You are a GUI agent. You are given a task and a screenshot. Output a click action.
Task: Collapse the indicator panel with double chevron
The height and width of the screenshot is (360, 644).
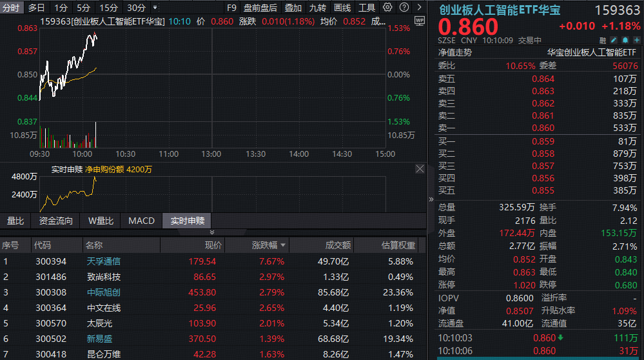[x=212, y=232]
